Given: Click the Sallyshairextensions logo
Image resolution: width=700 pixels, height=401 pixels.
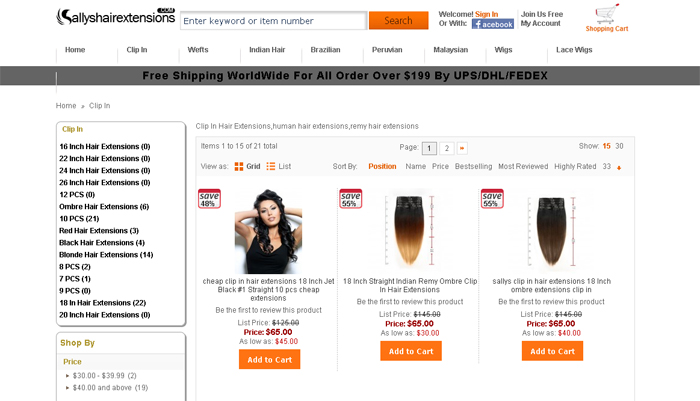Looking at the screenshot, I should click(x=116, y=17).
